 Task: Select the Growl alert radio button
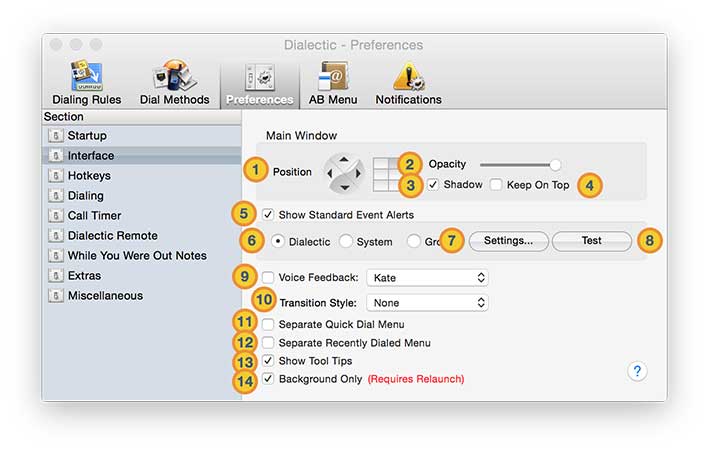coord(414,241)
